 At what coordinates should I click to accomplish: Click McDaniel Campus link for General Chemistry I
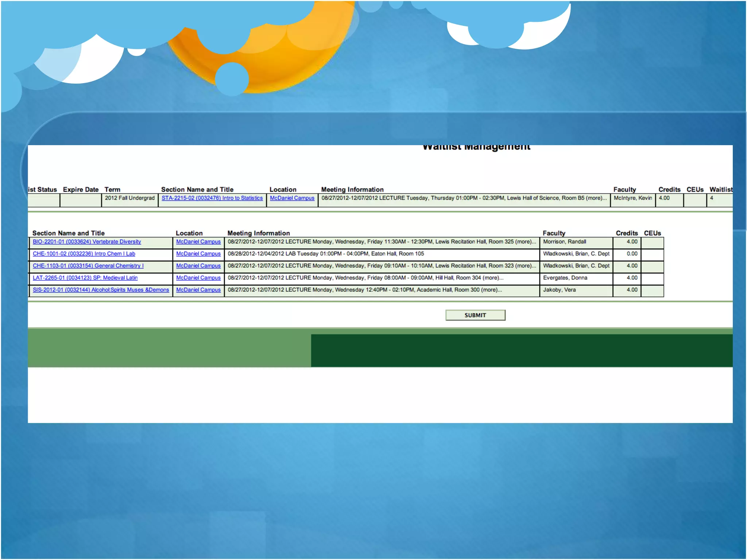coord(198,266)
